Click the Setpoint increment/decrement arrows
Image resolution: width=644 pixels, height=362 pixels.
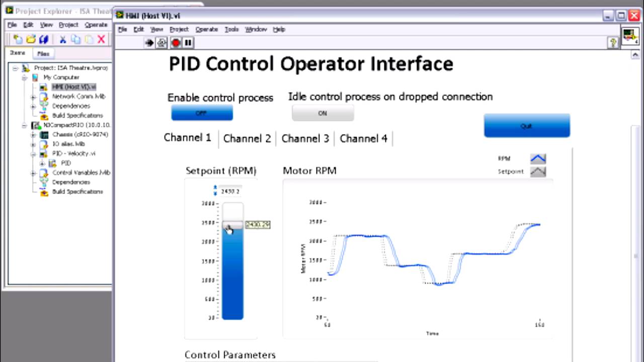coord(215,191)
